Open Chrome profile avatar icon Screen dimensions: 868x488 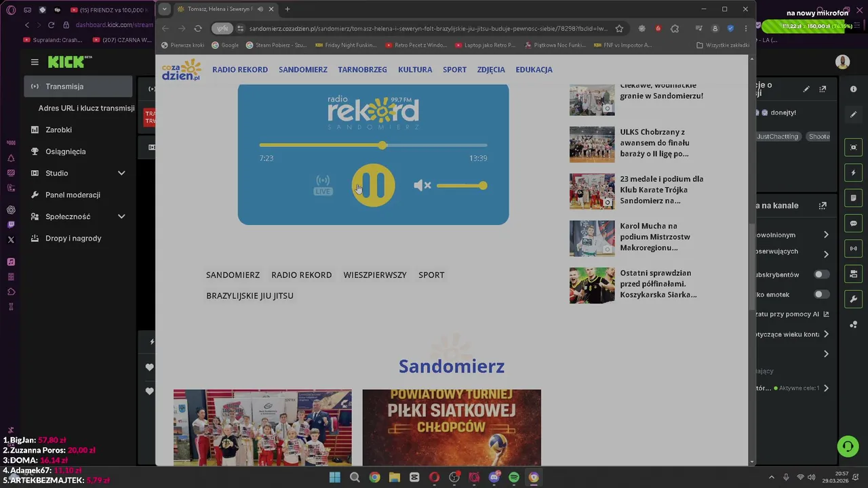(x=715, y=28)
